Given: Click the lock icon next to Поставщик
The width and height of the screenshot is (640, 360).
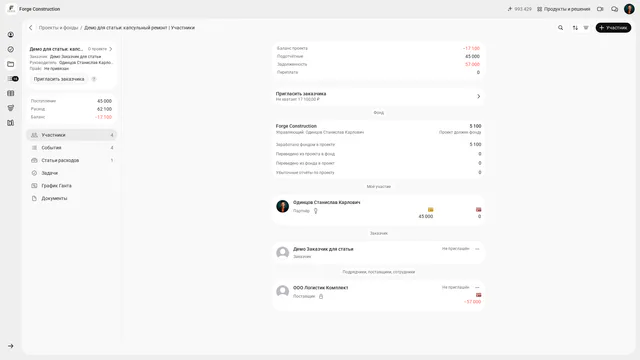Looking at the screenshot, I should (321, 296).
